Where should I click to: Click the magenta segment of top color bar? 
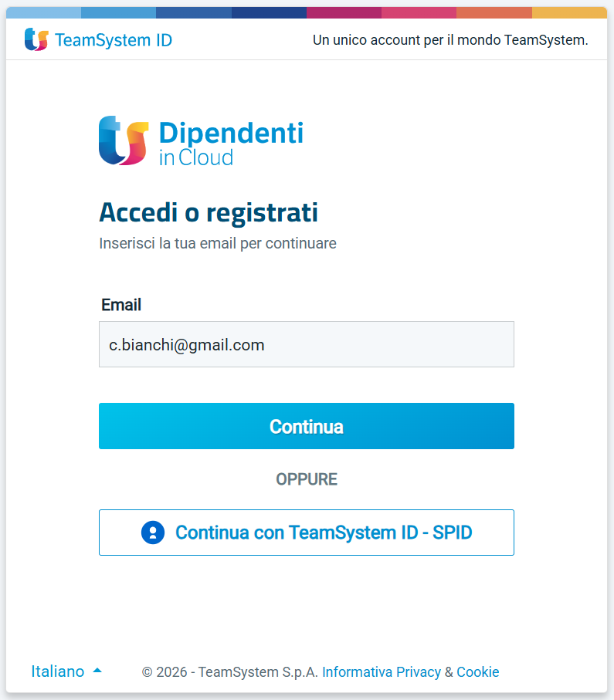point(344,12)
